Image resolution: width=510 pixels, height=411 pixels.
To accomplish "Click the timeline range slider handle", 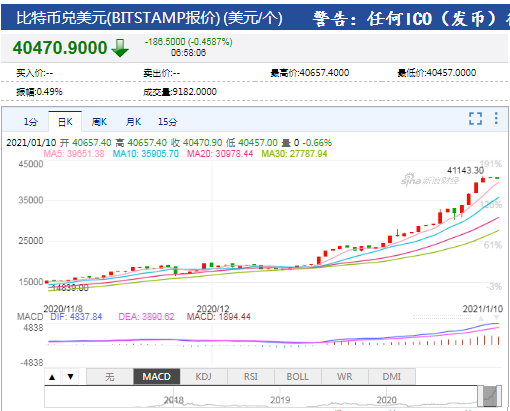I will click(490, 396).
